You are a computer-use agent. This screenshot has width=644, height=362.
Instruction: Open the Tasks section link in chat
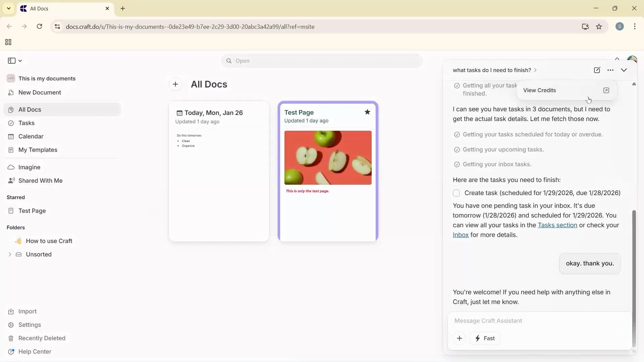(x=558, y=225)
